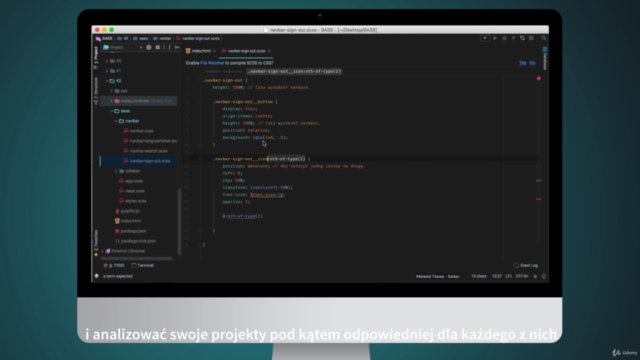Click the File Watcher link
Image resolution: width=640 pixels, height=360 pixels.
(x=212, y=63)
